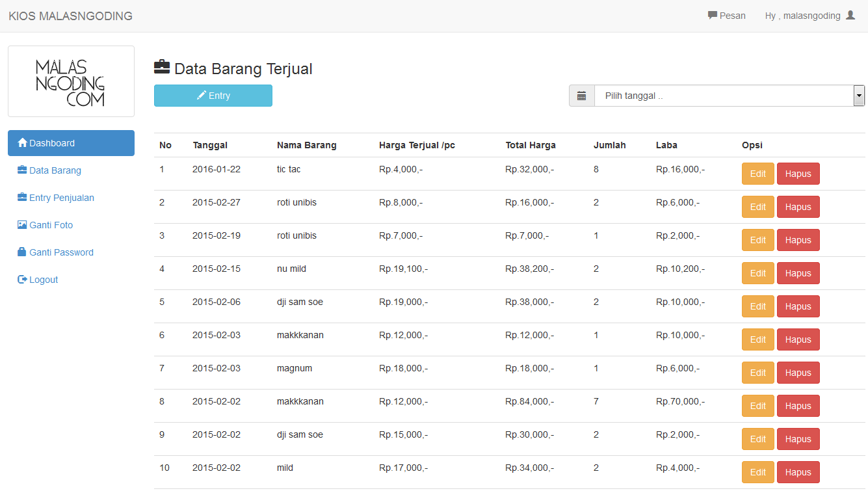
Task: Click the picture icon beside Ganti Foto
Action: [x=22, y=225]
